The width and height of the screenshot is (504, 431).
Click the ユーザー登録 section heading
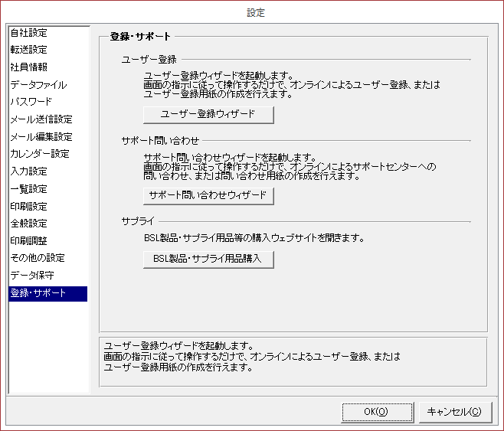[x=149, y=60]
